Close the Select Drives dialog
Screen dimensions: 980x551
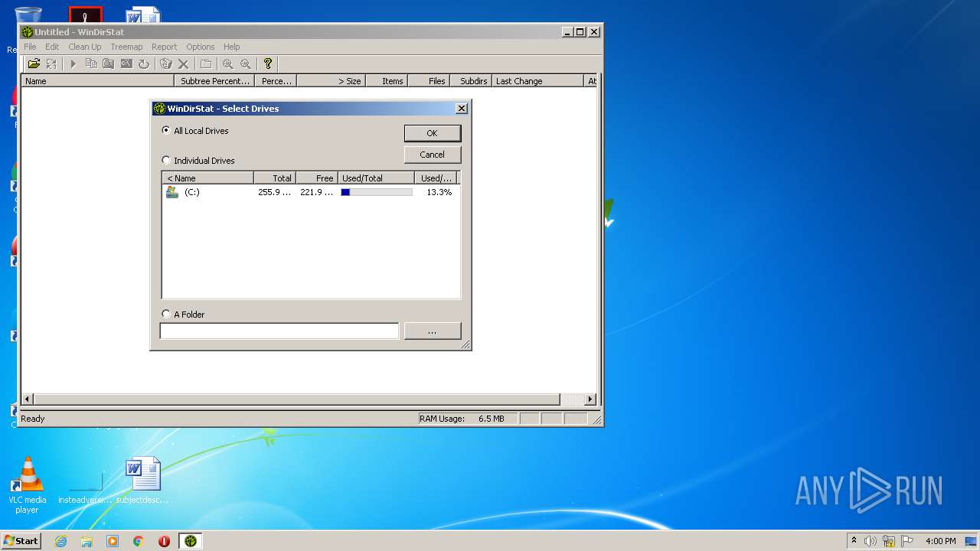(x=462, y=109)
